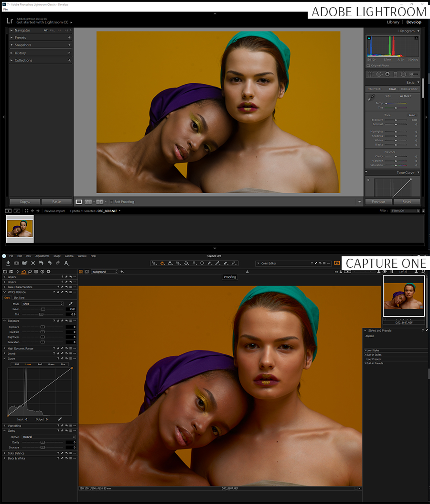Open Lightroom's WB As Shot dropdown
Image resolution: width=430 pixels, height=504 pixels.
coord(406,96)
